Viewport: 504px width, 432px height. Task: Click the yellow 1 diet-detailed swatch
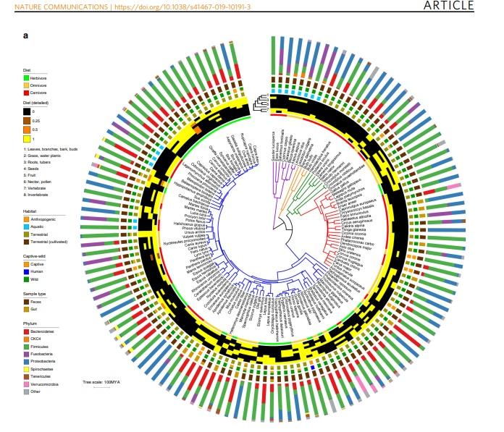coord(27,139)
